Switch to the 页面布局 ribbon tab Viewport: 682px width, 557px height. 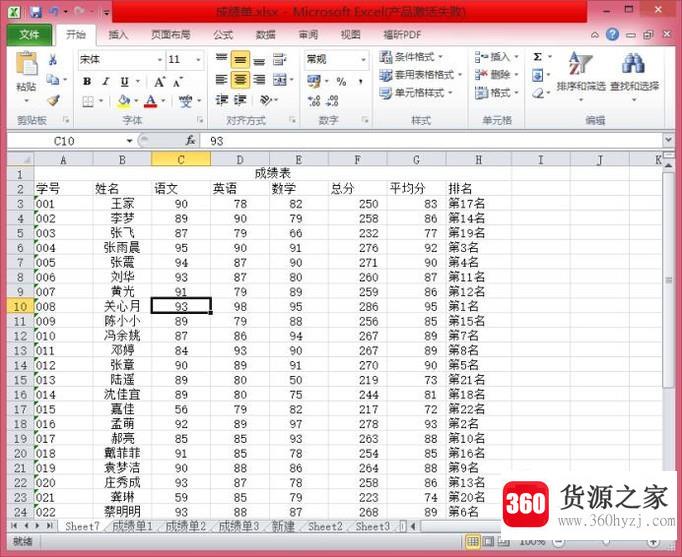point(170,35)
